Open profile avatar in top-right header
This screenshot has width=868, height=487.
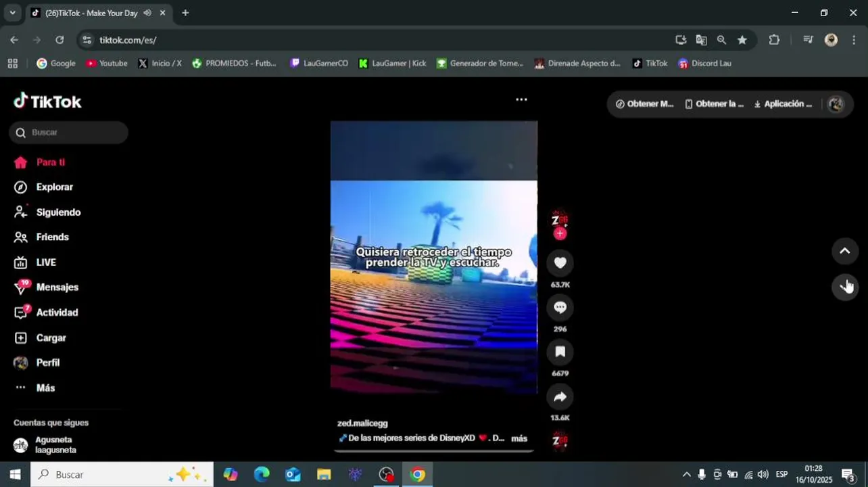(836, 104)
